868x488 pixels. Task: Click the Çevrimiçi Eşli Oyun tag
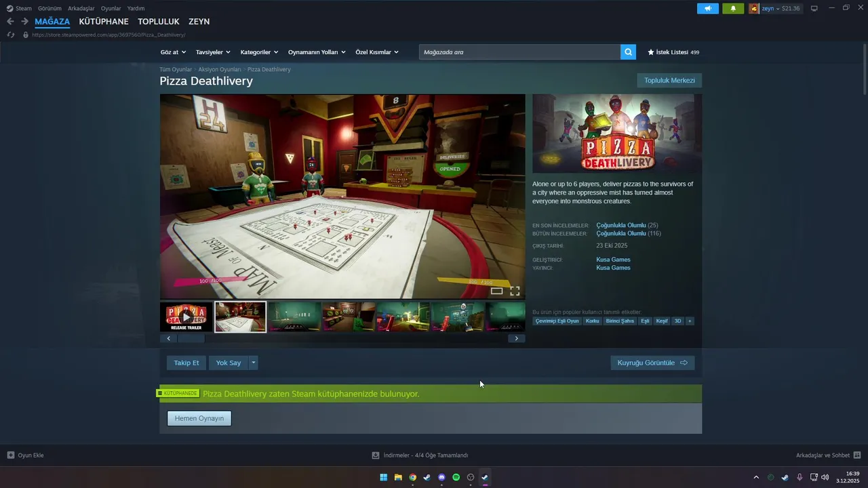[557, 321]
